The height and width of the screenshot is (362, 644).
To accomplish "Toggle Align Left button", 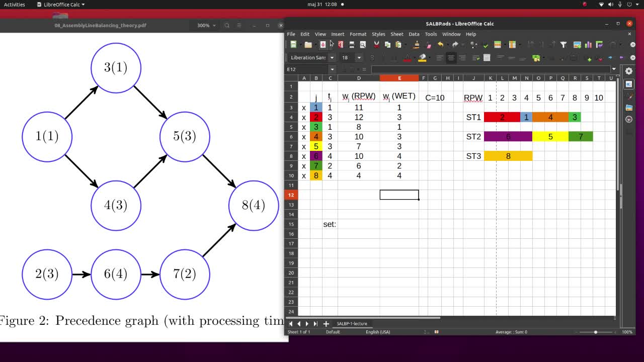I will 440,58.
